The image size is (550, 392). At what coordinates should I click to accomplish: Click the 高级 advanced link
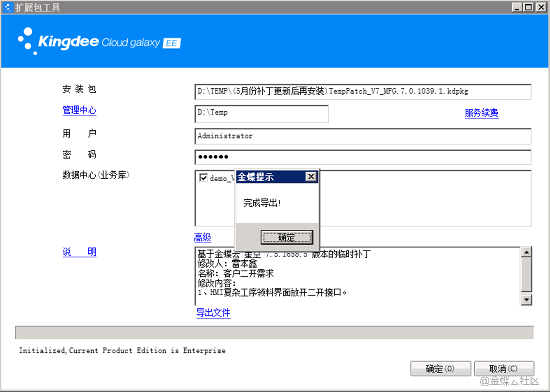coord(203,238)
